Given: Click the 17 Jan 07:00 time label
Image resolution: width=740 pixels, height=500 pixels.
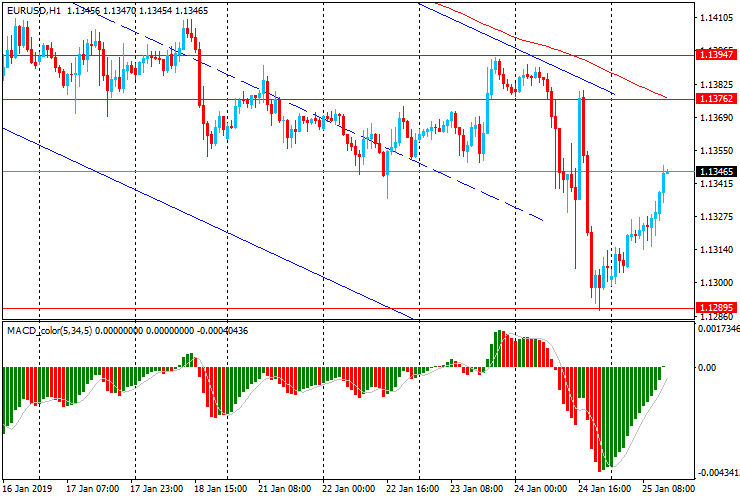Looking at the screenshot, I should click(x=92, y=489).
